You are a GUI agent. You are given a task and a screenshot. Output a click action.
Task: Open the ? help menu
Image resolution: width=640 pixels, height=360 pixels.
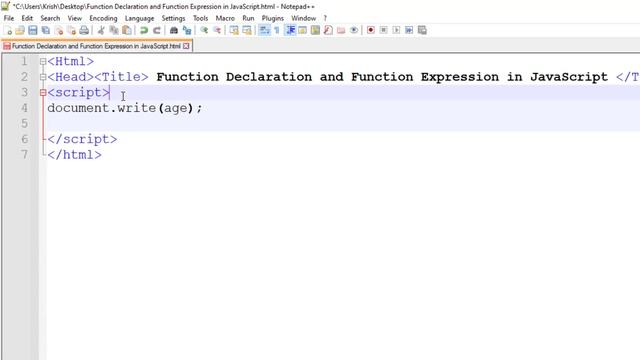point(325,18)
